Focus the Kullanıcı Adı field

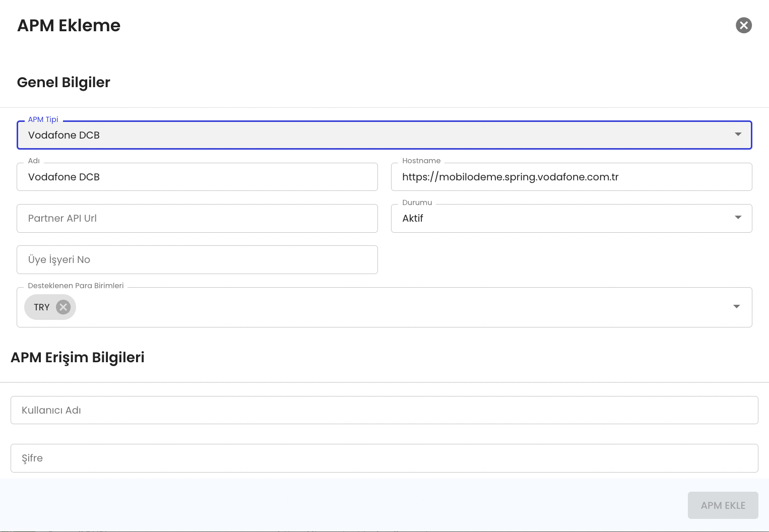384,410
